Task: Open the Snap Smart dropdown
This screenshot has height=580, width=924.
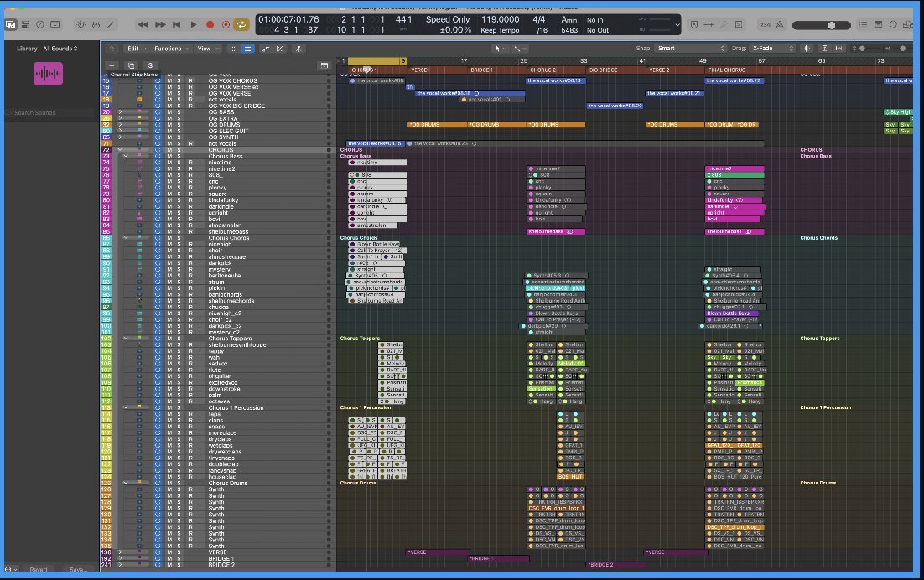Action: (x=691, y=49)
